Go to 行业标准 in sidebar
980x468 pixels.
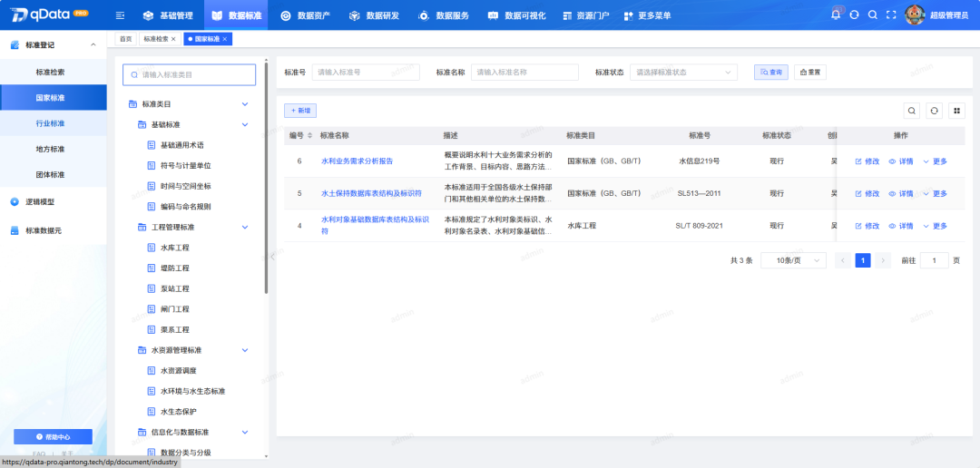point(50,123)
